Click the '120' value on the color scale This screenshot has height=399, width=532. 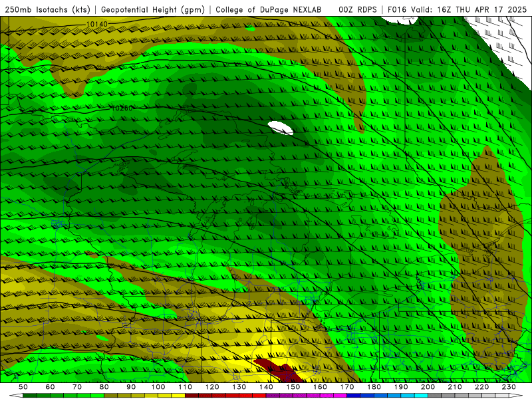(212, 387)
